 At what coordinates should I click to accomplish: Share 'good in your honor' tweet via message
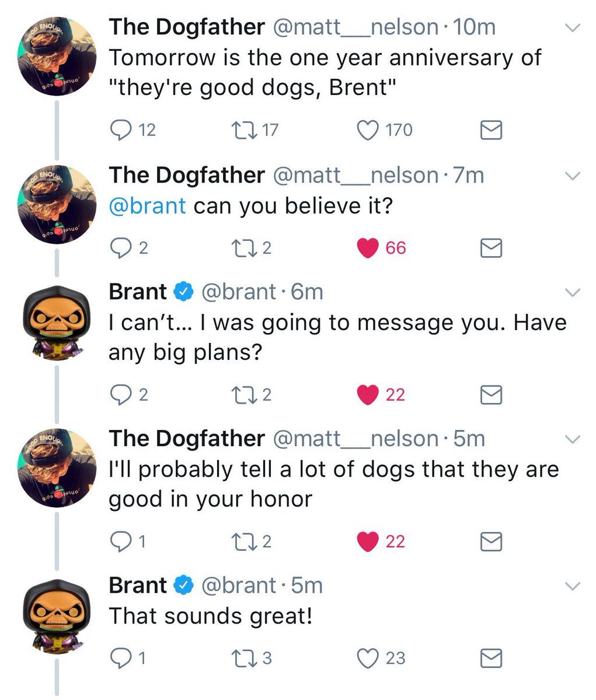coord(491,542)
